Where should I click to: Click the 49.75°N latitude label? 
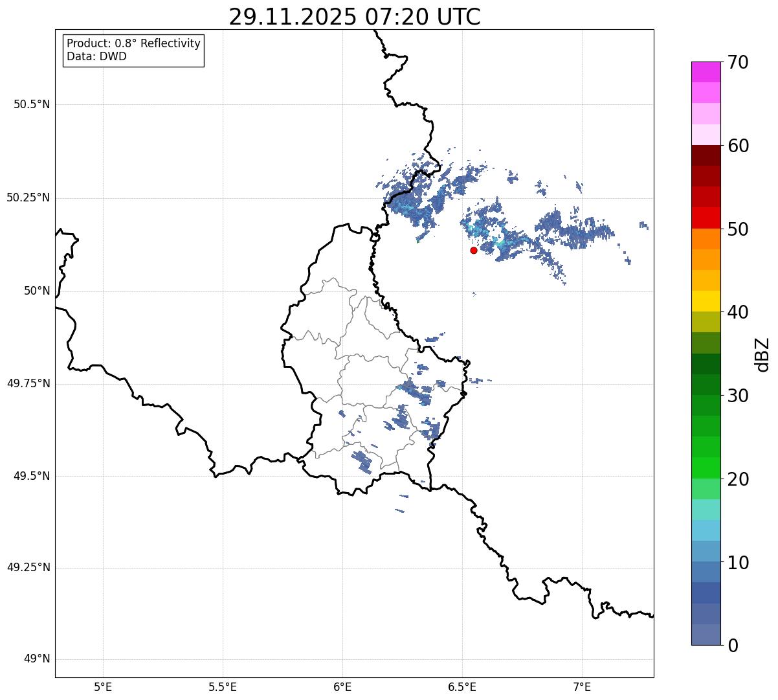tap(28, 383)
